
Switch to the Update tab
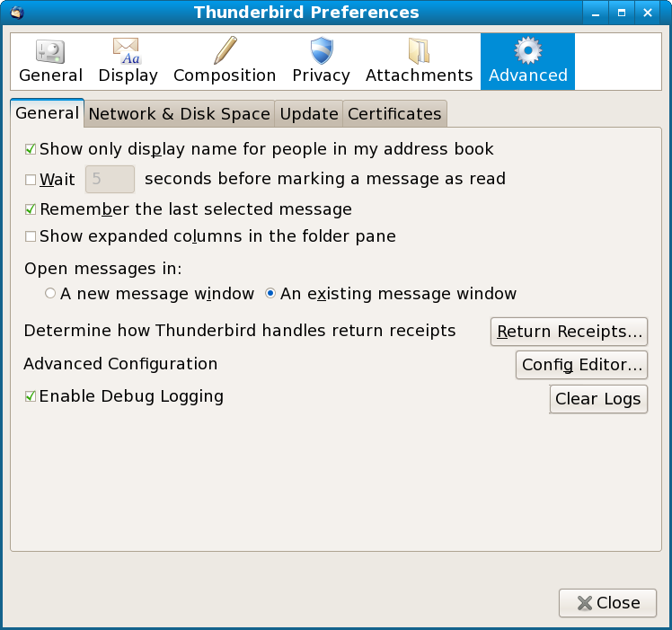coord(309,114)
